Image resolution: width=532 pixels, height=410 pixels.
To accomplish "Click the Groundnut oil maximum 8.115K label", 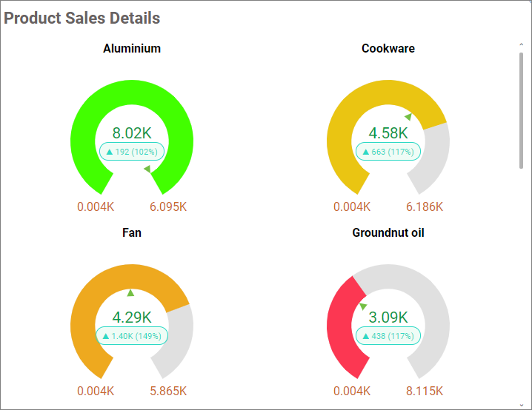I will pyautogui.click(x=425, y=391).
